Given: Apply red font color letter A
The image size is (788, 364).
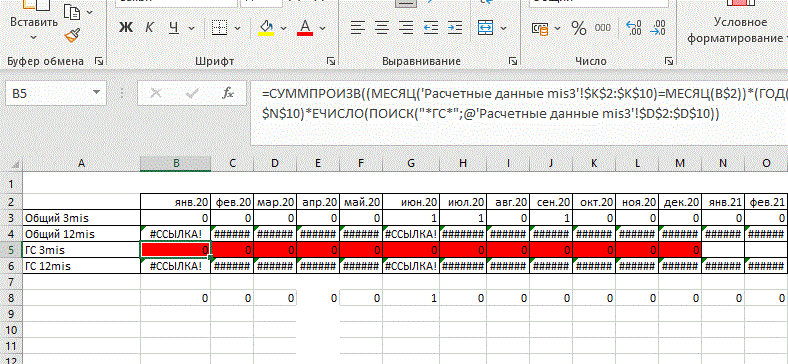Looking at the screenshot, I should click(305, 28).
